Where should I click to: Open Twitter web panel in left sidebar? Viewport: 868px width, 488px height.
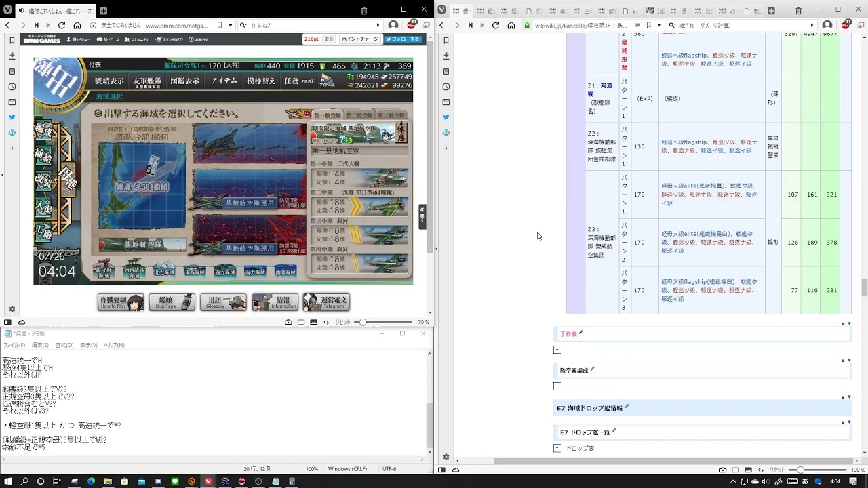[x=12, y=117]
